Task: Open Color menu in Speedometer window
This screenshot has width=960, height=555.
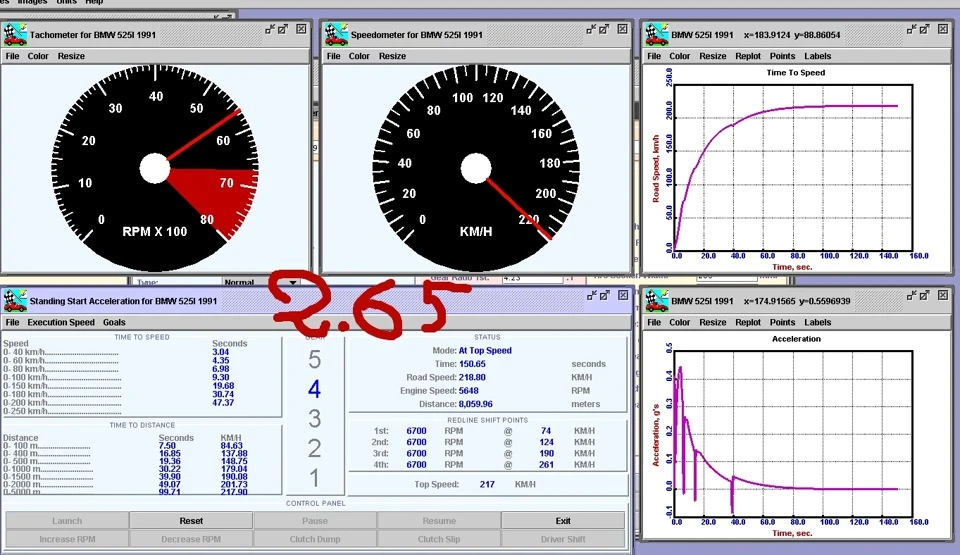Action: pyautogui.click(x=359, y=56)
